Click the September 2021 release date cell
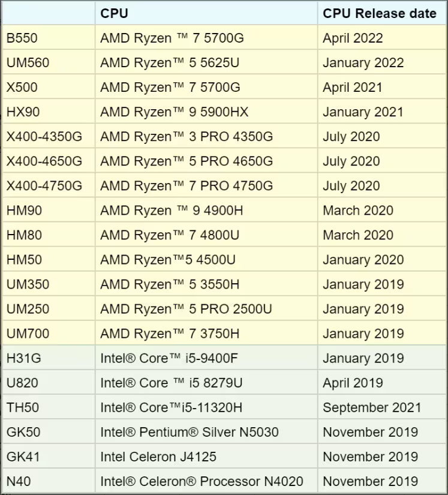Image resolution: width=448 pixels, height=495 pixels. point(372,407)
